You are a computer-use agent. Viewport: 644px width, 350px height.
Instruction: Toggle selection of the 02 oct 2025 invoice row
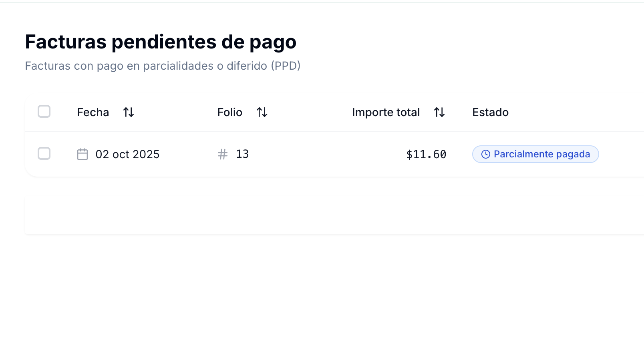(x=44, y=153)
